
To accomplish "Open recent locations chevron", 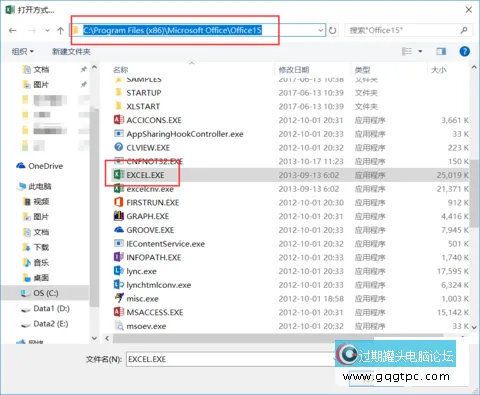I will tap(47, 31).
